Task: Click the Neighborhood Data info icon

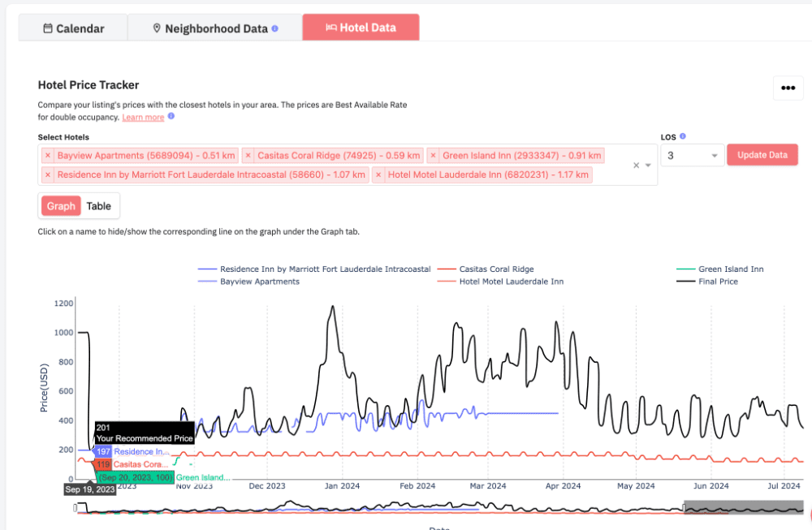Action: 275,28
